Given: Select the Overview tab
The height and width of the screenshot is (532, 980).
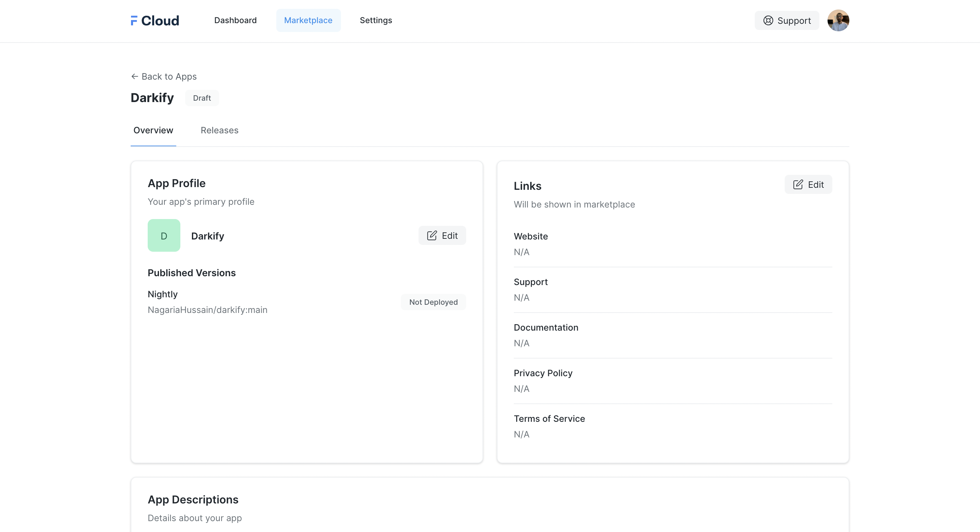Looking at the screenshot, I should (153, 130).
